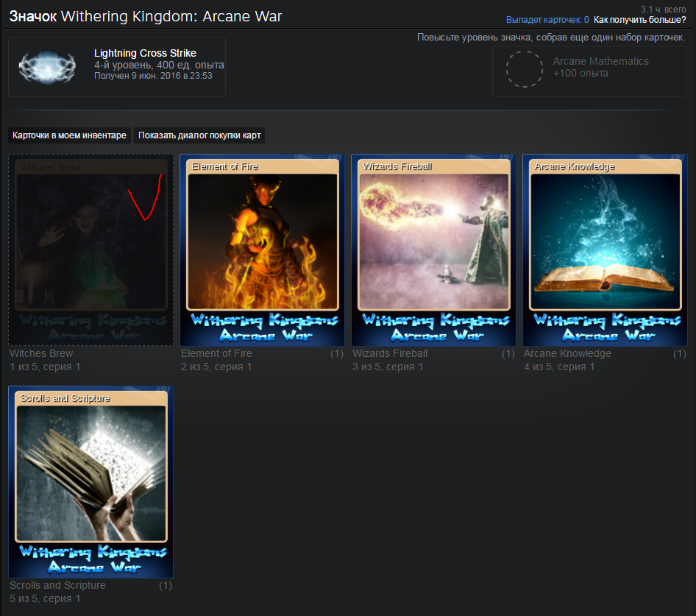Image resolution: width=696 pixels, height=616 pixels.
Task: Click count (1) next to Scrolls and Scripture
Action: (x=166, y=586)
